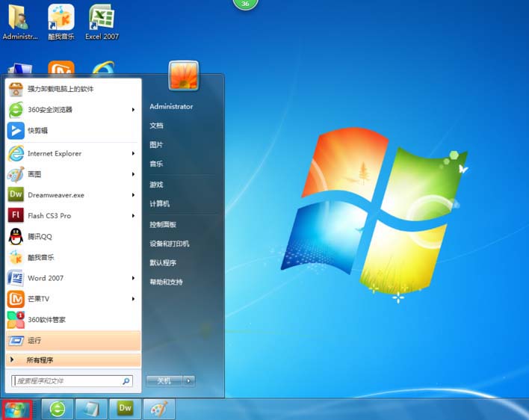Launch Flash CS3 Pro from Start menu
Screen dimensions: 529x420
coord(73,216)
